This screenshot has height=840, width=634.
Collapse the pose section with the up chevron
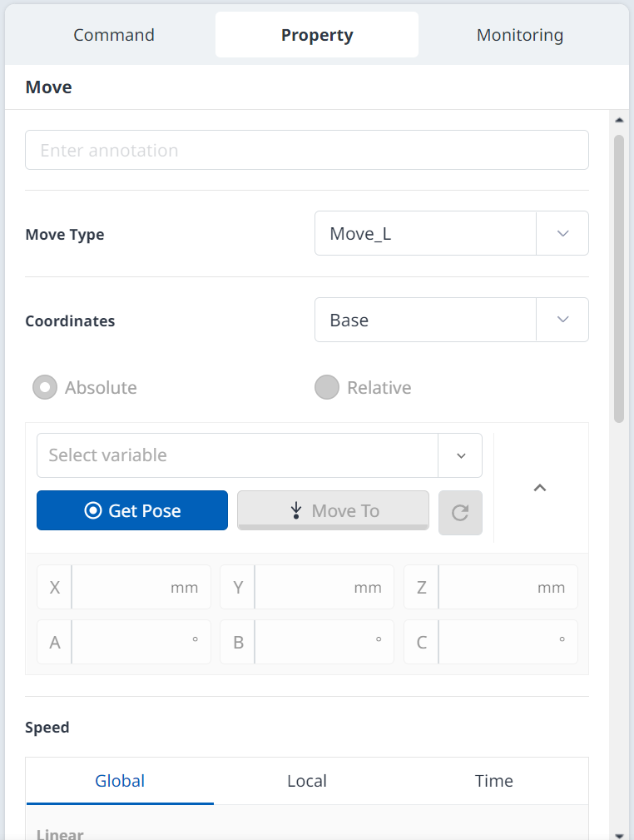click(540, 488)
